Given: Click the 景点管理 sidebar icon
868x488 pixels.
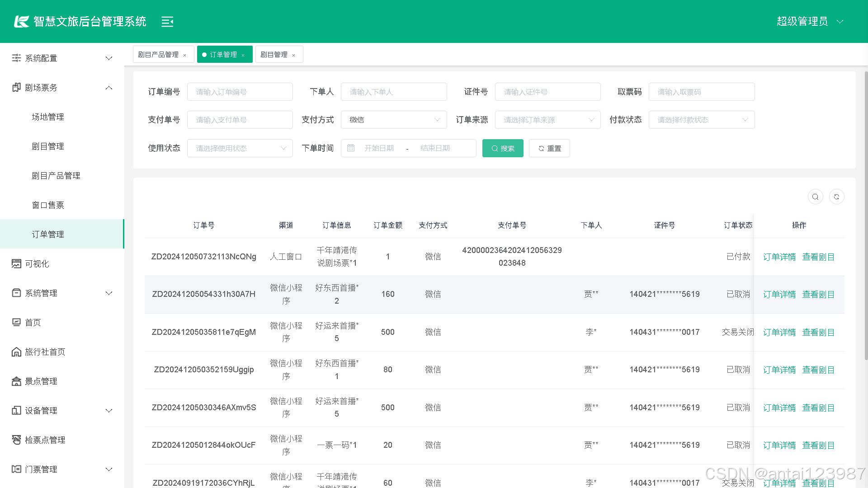Looking at the screenshot, I should coord(16,381).
